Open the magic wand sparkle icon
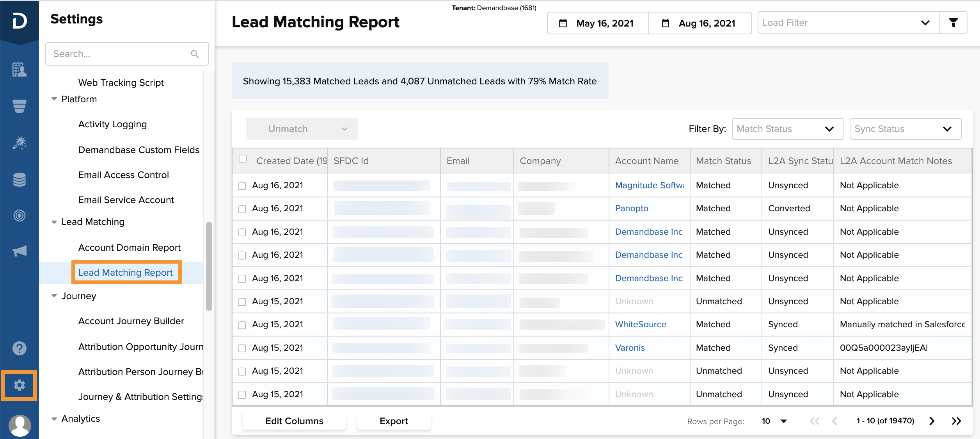The width and height of the screenshot is (980, 439). tap(19, 143)
